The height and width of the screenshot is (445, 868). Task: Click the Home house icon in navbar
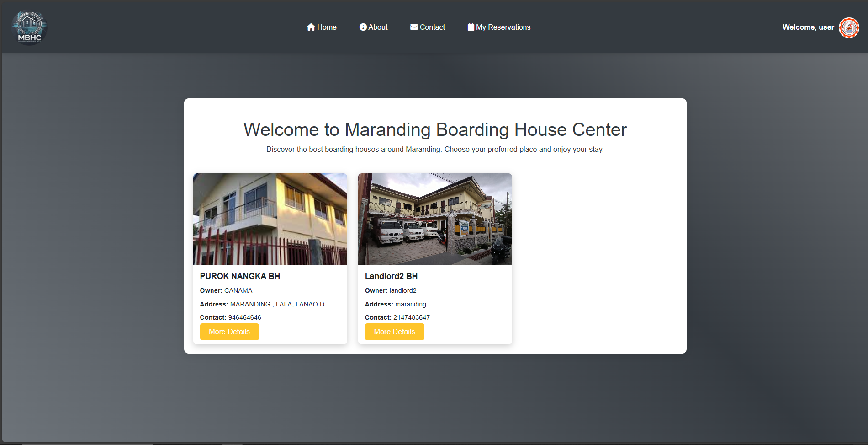(311, 27)
